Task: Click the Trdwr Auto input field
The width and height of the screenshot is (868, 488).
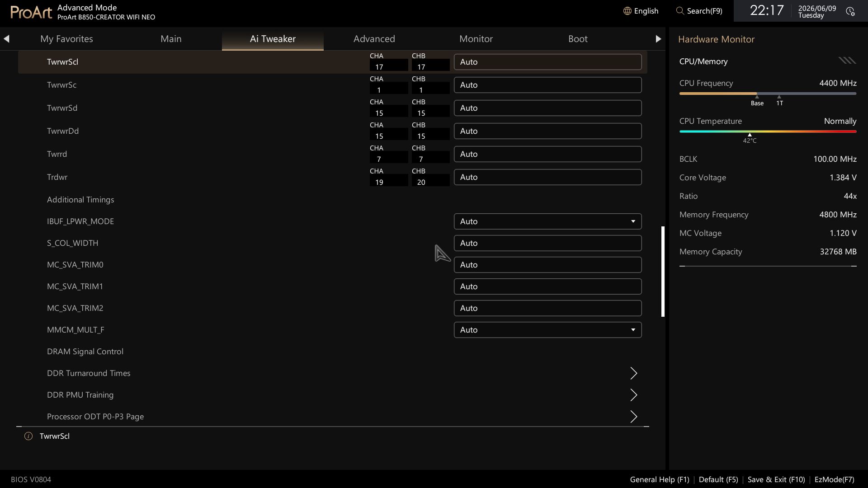Action: [547, 177]
